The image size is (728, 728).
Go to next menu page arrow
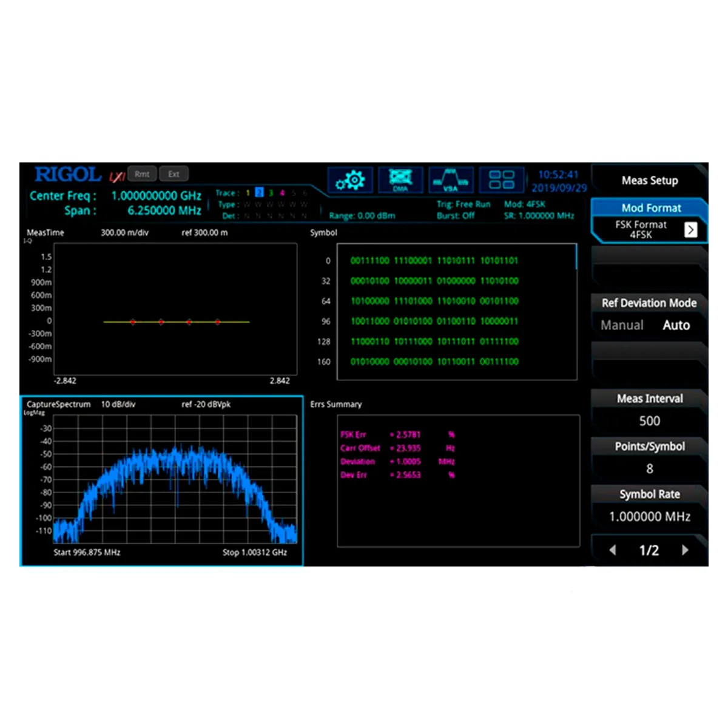coord(685,550)
